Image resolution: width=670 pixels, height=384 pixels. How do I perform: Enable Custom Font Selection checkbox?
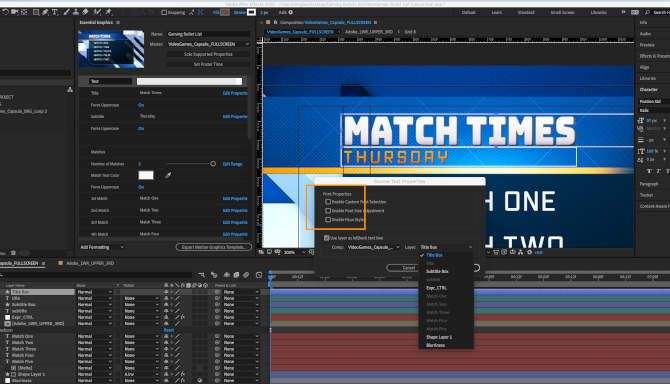[328, 202]
